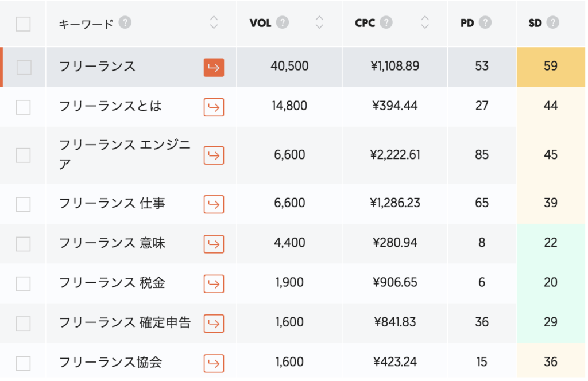Click the orange SD cell showing 59
The image size is (588, 381).
click(550, 67)
